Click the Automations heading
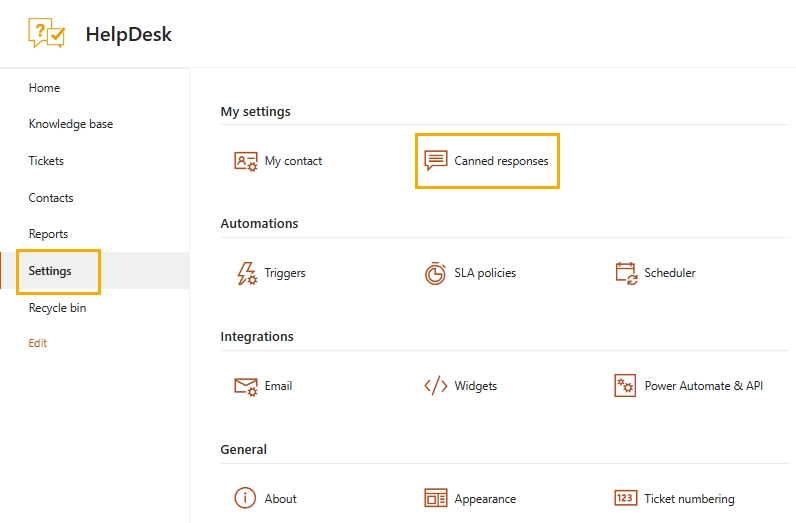796x523 pixels. coord(259,223)
